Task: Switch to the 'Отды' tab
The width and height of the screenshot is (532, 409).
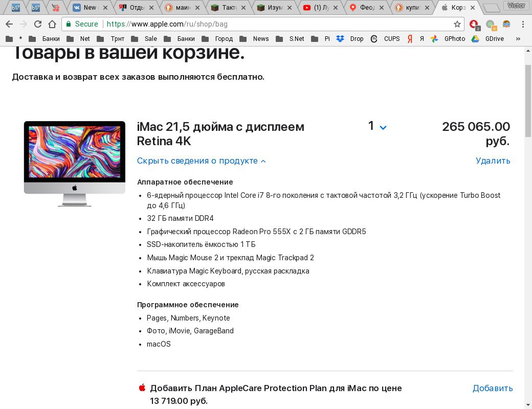Action: coord(137,8)
